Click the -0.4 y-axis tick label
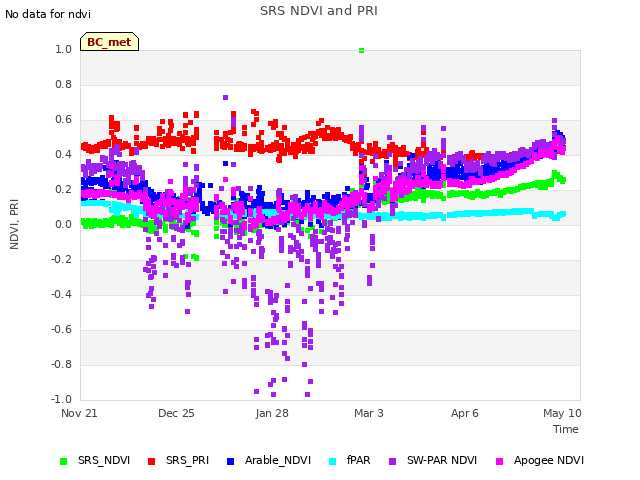The height and width of the screenshot is (480, 640). pos(61,294)
